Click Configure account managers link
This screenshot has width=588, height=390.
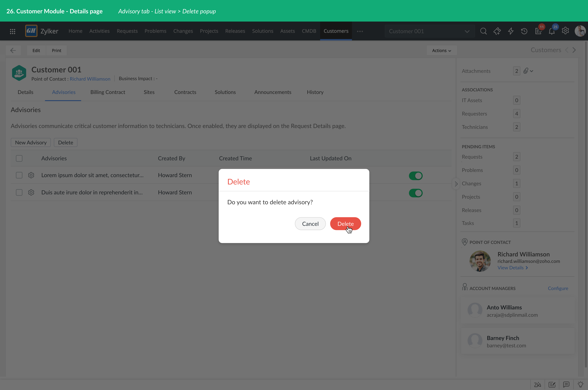pos(558,289)
